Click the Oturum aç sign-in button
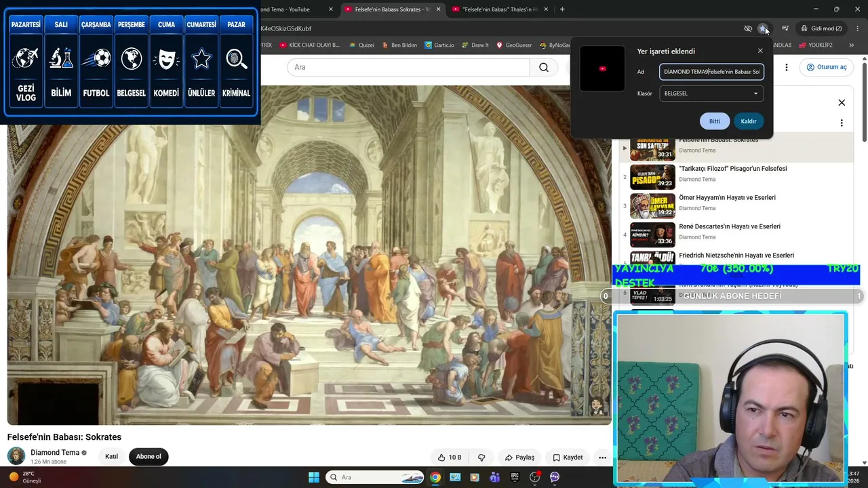Screen dimensions: 868x488 point(827,67)
